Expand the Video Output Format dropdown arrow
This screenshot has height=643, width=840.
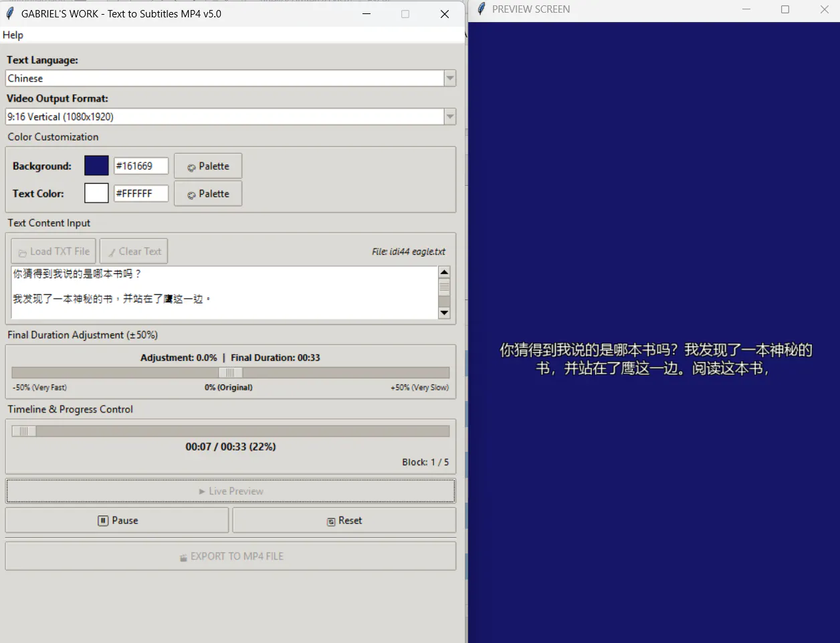click(x=450, y=116)
